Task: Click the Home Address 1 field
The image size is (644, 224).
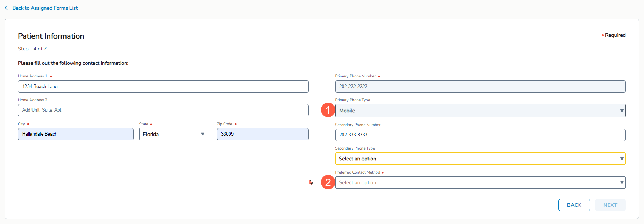Action: coord(163,87)
